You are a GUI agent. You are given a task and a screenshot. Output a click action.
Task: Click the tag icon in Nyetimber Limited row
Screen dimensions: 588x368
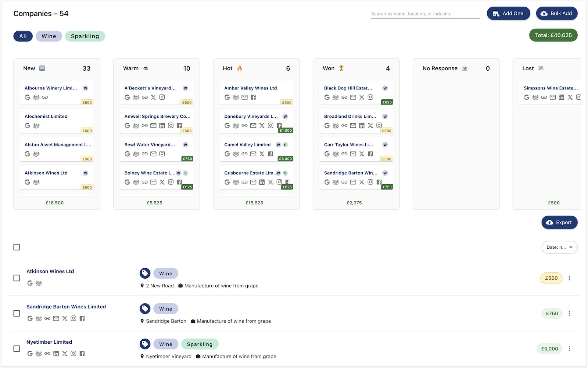coord(145,344)
